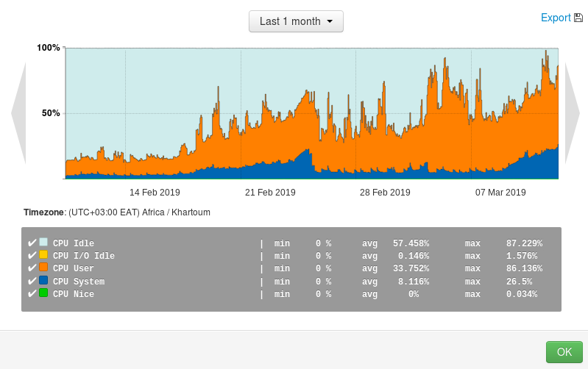588x369 pixels.
Task: Click the Export link
Action: coord(555,18)
